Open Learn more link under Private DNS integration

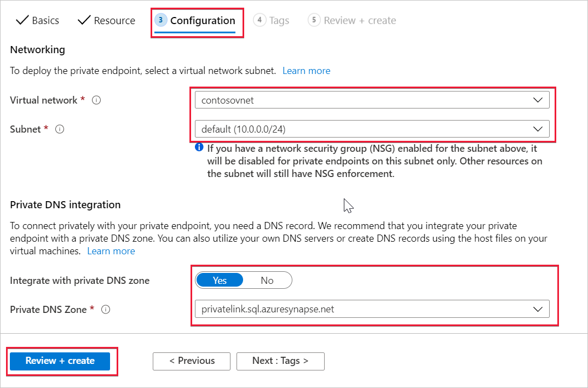(x=111, y=251)
